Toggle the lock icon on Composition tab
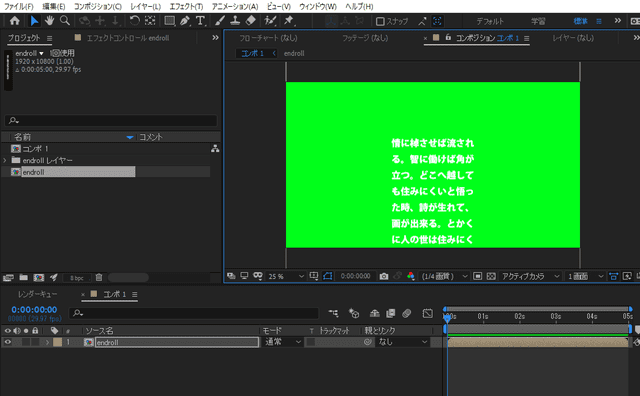Viewport: 640px width, 396px height. (448, 37)
